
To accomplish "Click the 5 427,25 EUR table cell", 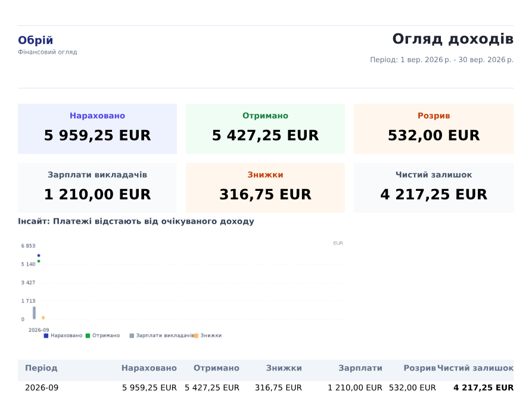I will click(x=212, y=388).
